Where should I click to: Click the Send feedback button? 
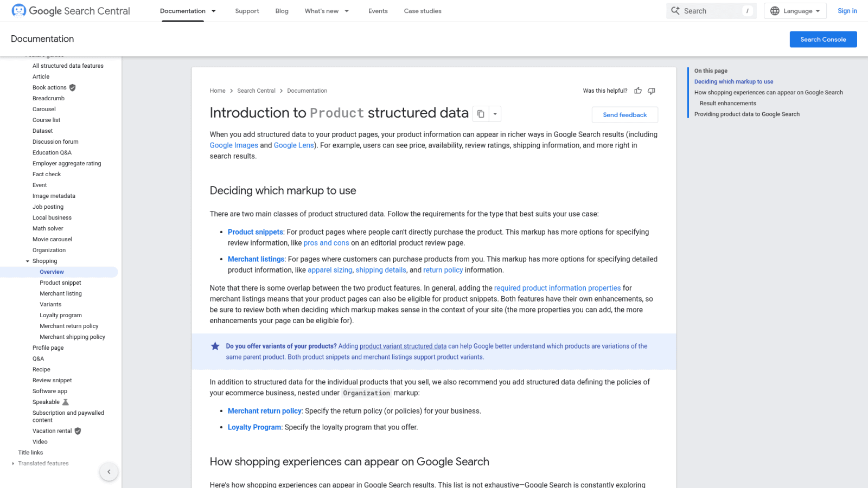[625, 114]
